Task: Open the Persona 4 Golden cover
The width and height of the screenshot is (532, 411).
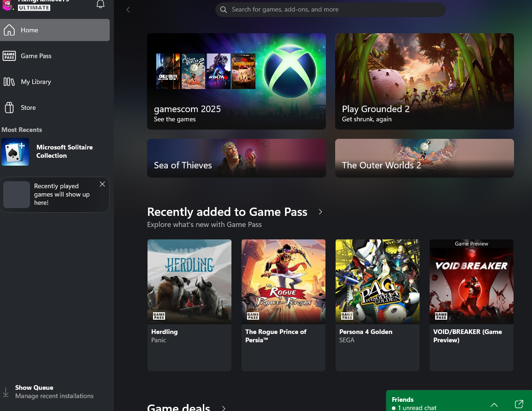Action: (377, 282)
